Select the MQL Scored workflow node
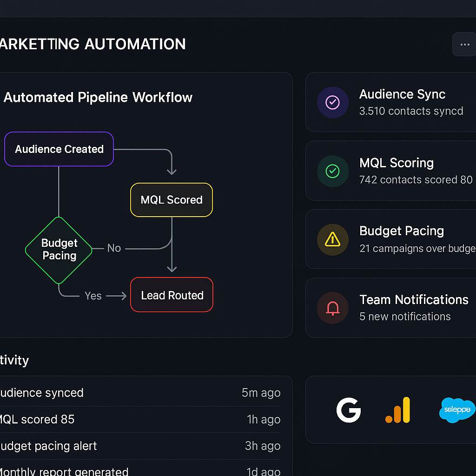This screenshot has height=476, width=476. pos(172,200)
